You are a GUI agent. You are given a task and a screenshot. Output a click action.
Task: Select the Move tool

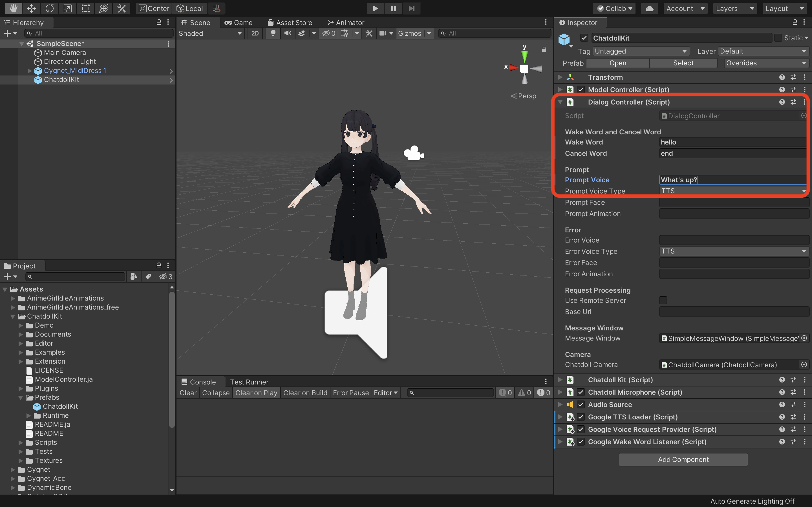point(31,8)
